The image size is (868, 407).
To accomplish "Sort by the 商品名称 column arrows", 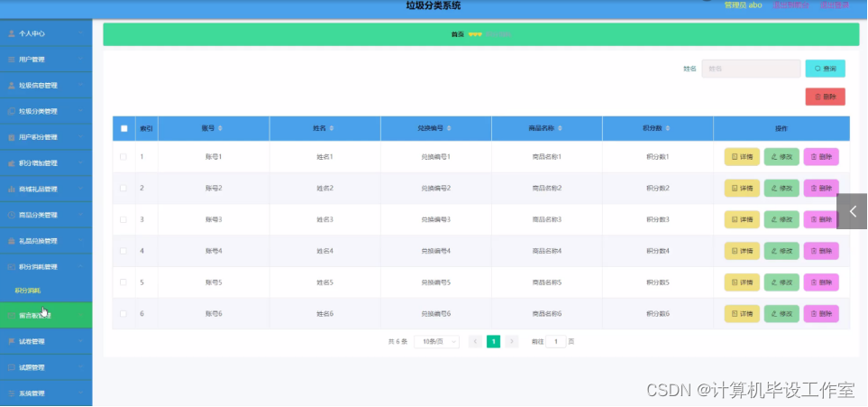I will pyautogui.click(x=561, y=129).
